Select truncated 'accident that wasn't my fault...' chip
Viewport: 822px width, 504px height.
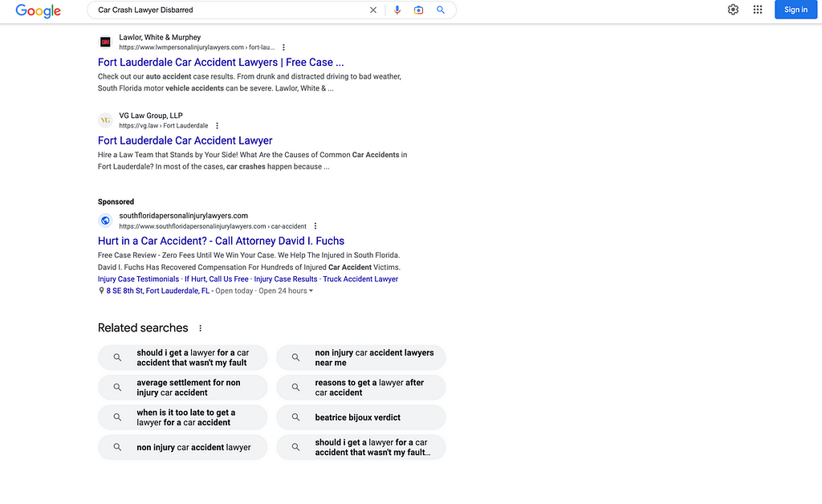coord(360,447)
